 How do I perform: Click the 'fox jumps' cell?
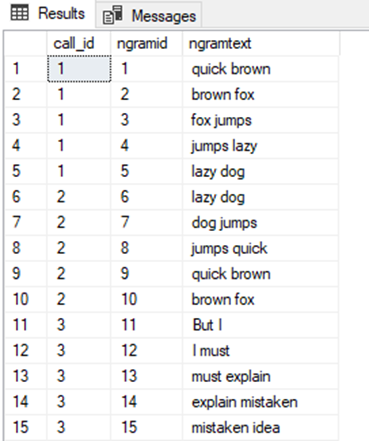[x=261, y=120]
